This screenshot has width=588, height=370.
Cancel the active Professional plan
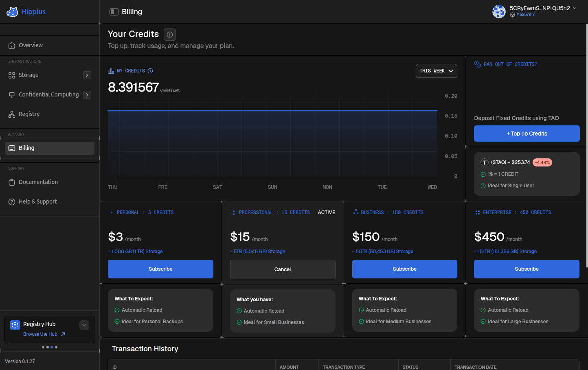tap(283, 269)
